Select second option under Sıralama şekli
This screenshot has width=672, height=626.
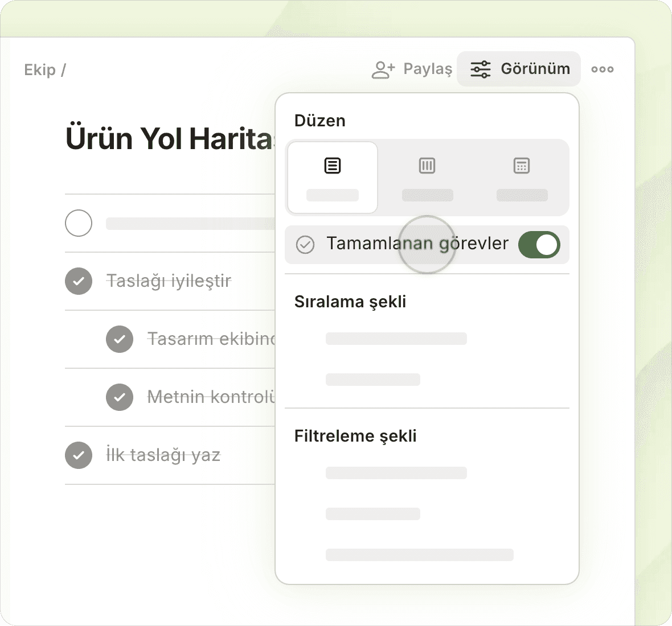pos(372,380)
